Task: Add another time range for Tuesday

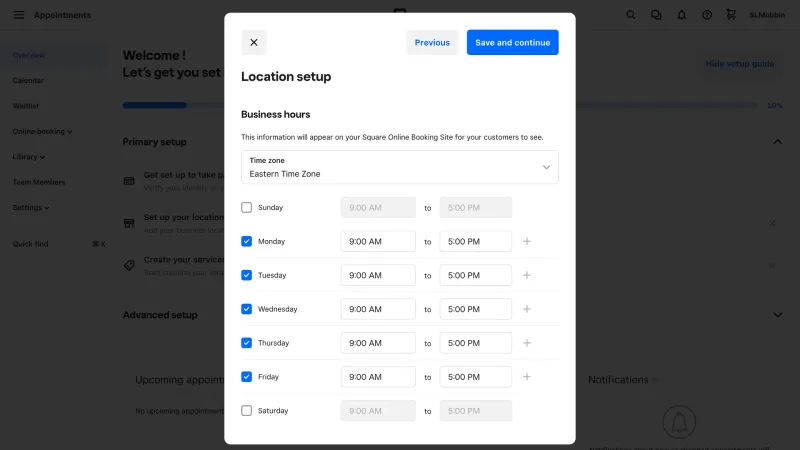Action: [x=527, y=275]
